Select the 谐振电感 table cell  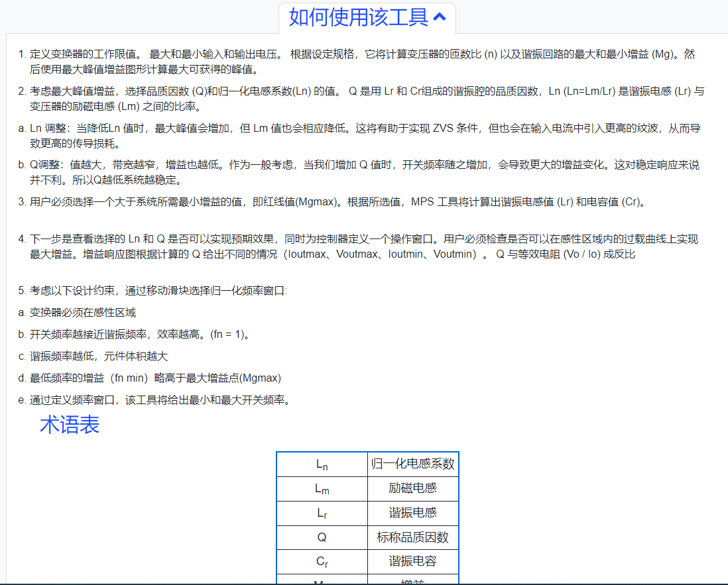(413, 513)
